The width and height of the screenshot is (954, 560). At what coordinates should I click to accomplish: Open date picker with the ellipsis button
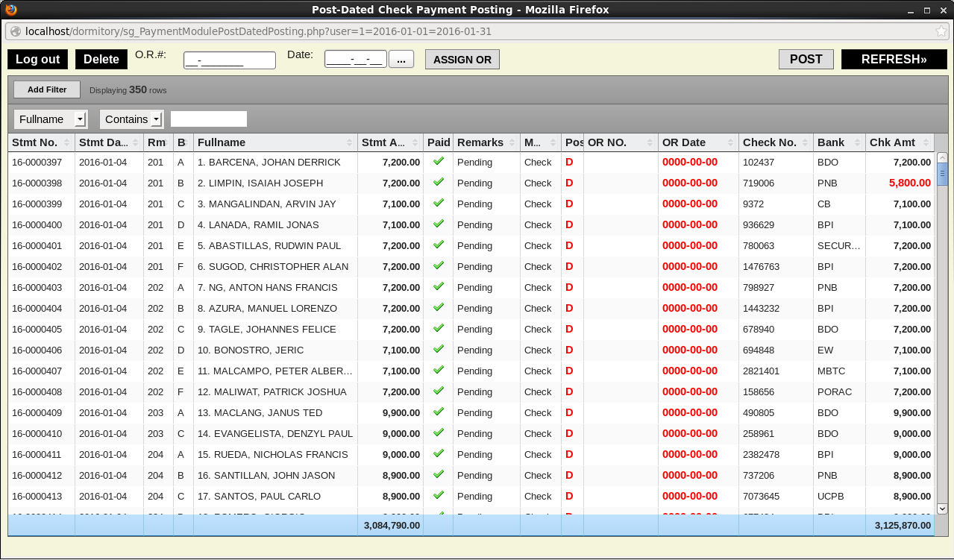[401, 60]
